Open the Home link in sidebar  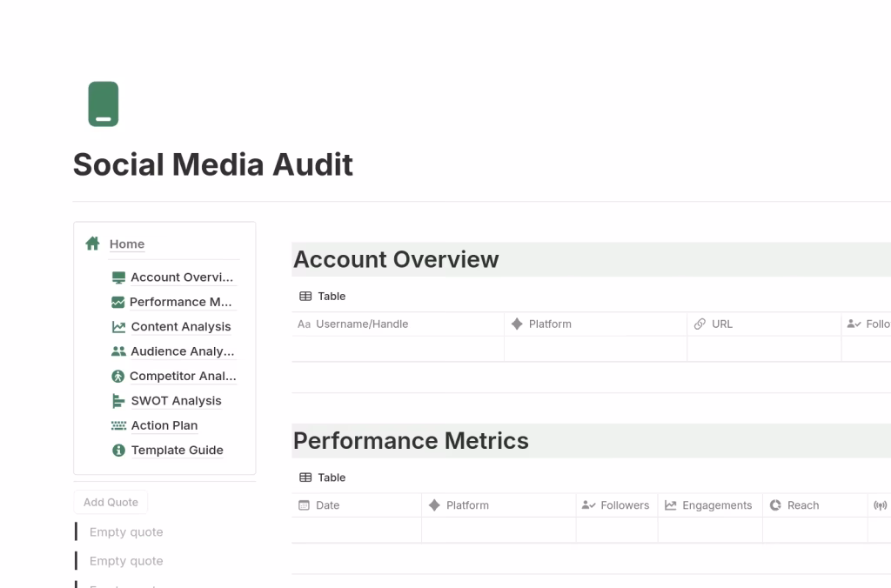click(x=127, y=244)
